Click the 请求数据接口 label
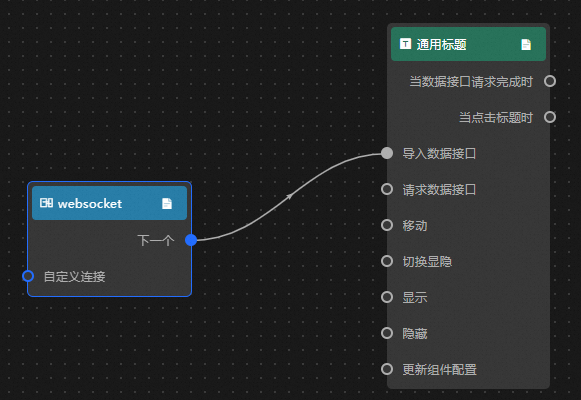 [x=439, y=189]
